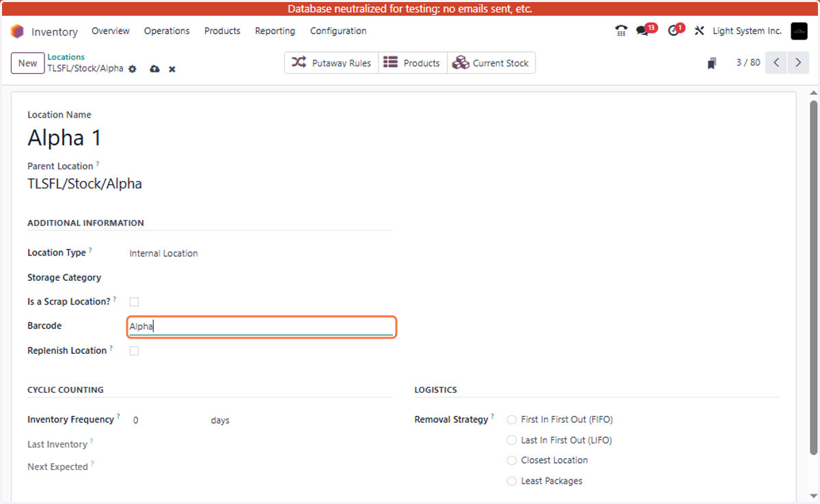Screen dimensions: 820x504
Task: Open the Operations menu
Action: click(167, 31)
